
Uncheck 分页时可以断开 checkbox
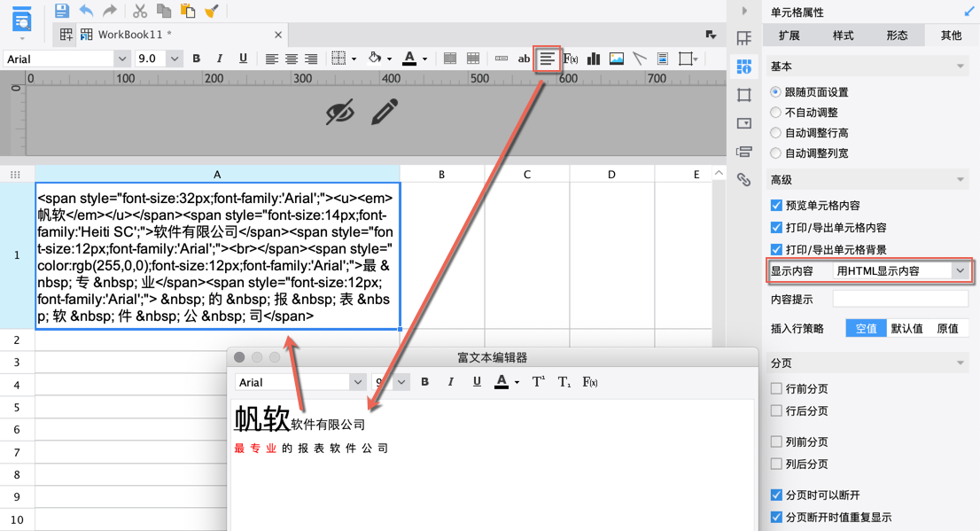point(776,495)
